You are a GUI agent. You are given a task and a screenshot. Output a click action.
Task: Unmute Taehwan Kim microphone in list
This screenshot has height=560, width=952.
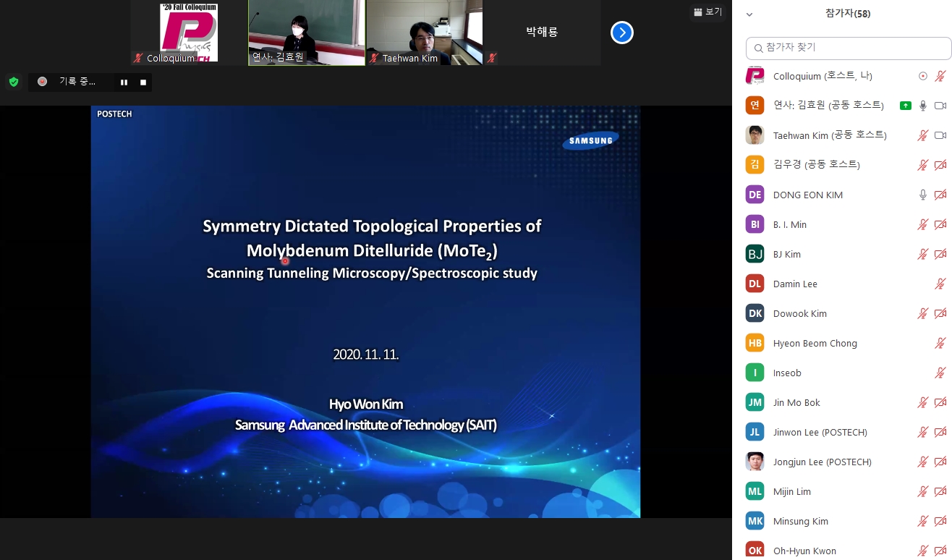pos(922,135)
